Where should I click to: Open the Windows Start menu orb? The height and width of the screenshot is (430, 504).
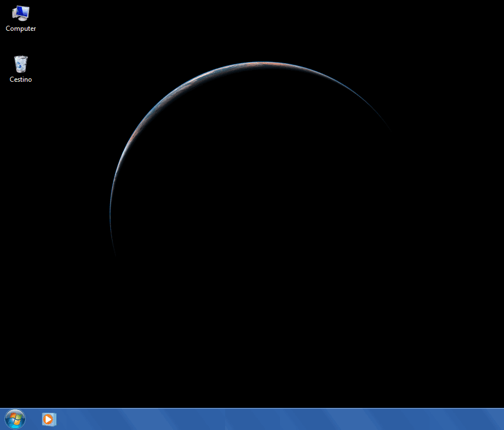pos(15,419)
